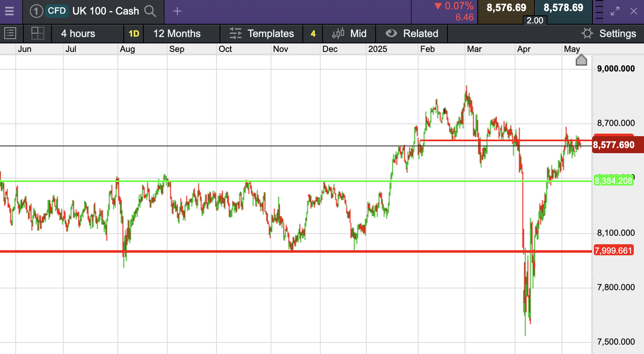The image size is (644, 354).
Task: Click the 7,500.000 price axis label
Action: point(616,342)
